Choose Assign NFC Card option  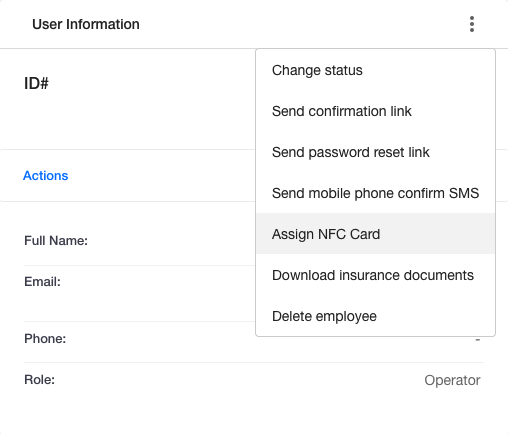click(x=375, y=234)
